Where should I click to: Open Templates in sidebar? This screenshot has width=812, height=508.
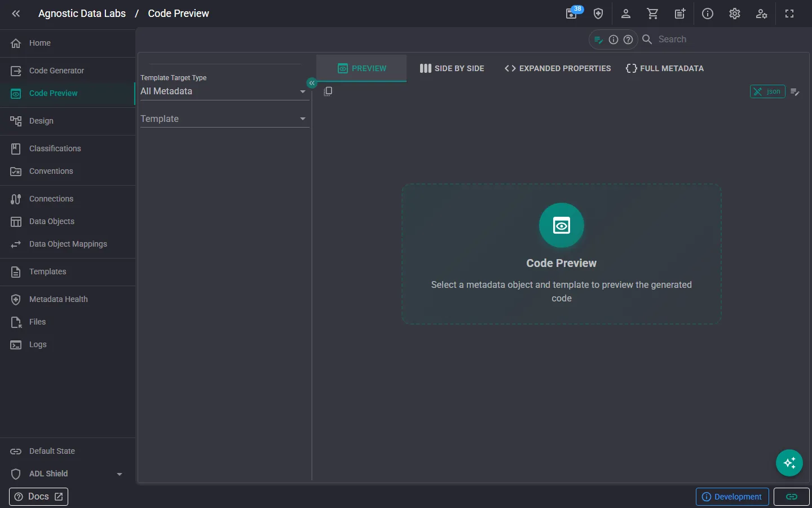coord(68,271)
